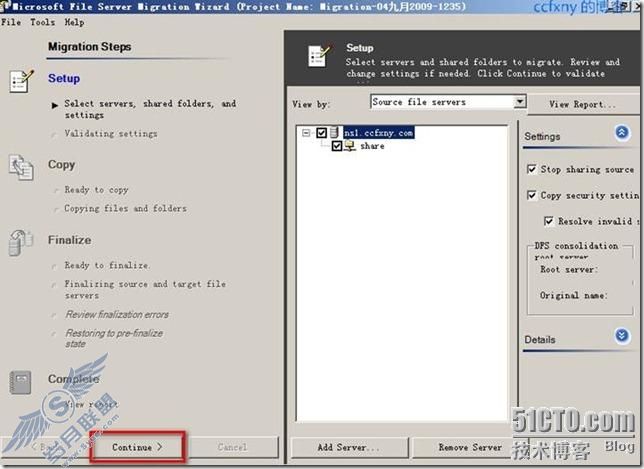Click the 'Original name:' label
644x469 pixels.
click(x=573, y=295)
